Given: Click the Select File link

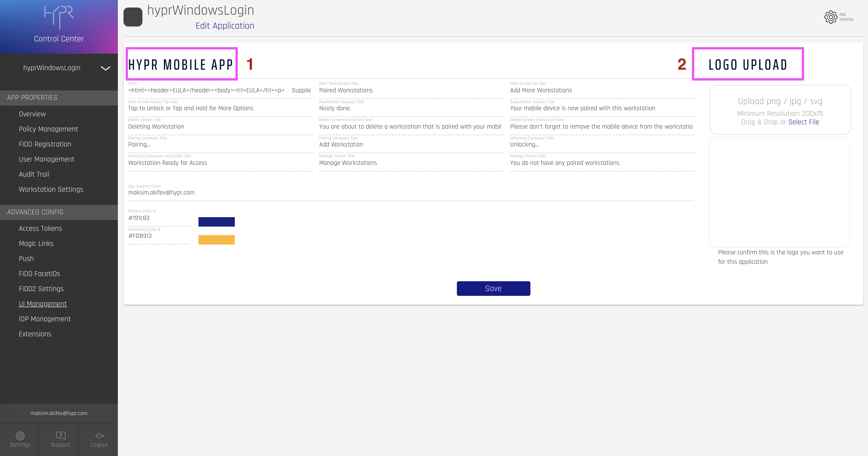Looking at the screenshot, I should [x=803, y=122].
